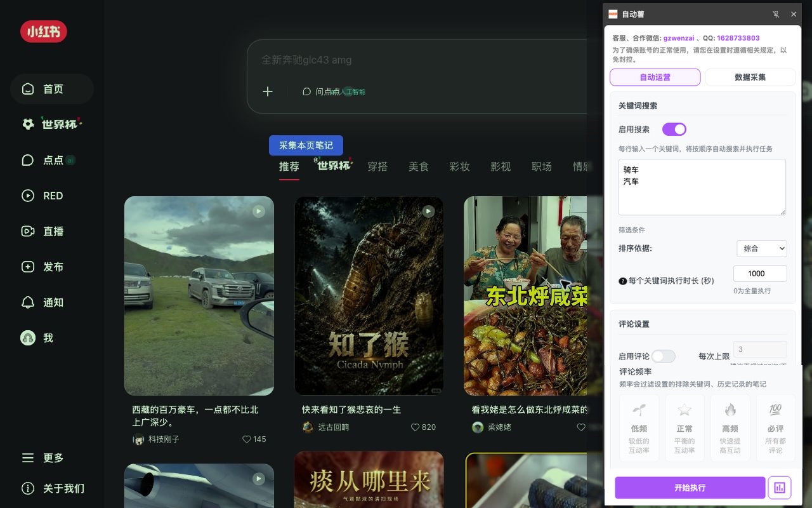This screenshot has width=812, height=508.
Task: Open 我 profile avatar entry
Action: pyautogui.click(x=52, y=338)
